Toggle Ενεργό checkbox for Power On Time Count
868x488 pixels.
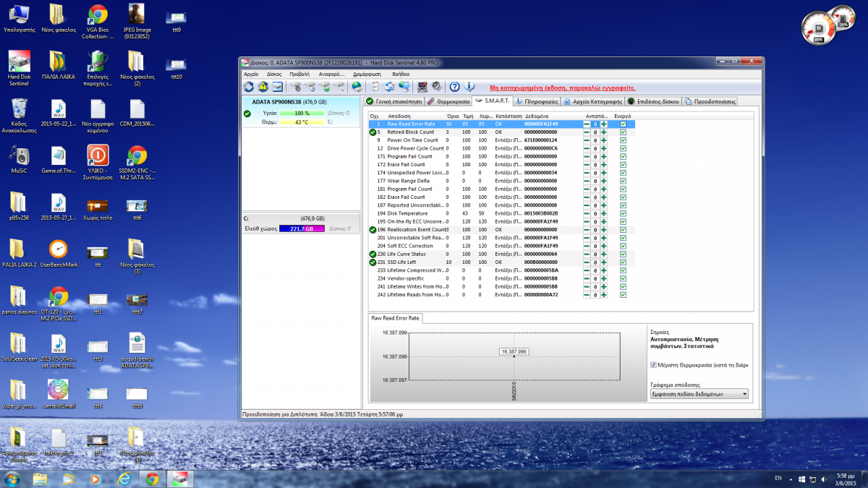(623, 140)
